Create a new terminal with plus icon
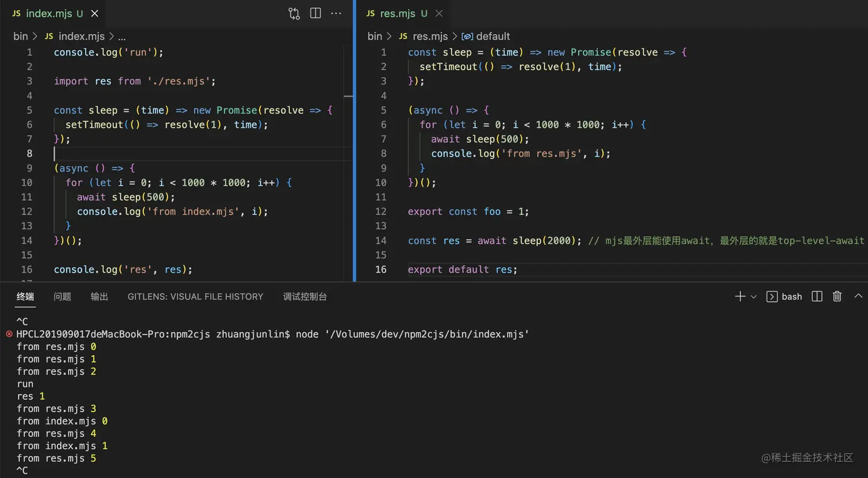This screenshot has width=868, height=478. pyautogui.click(x=740, y=296)
